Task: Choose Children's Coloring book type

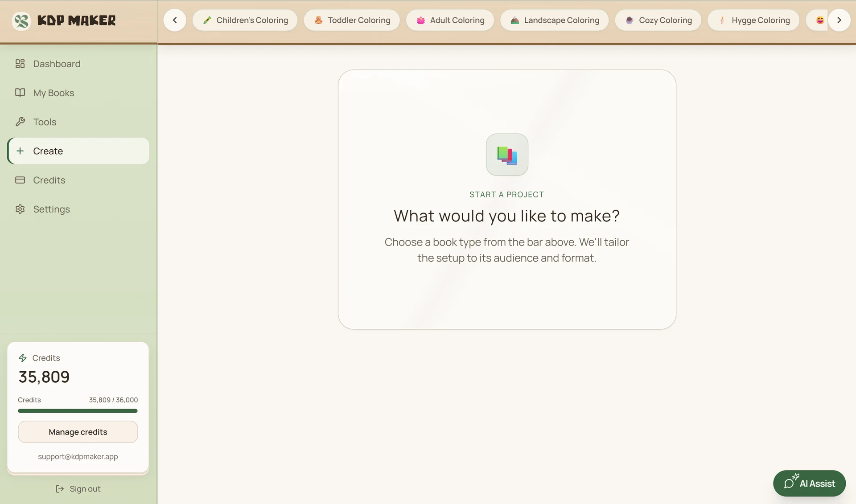Action: 245,20
